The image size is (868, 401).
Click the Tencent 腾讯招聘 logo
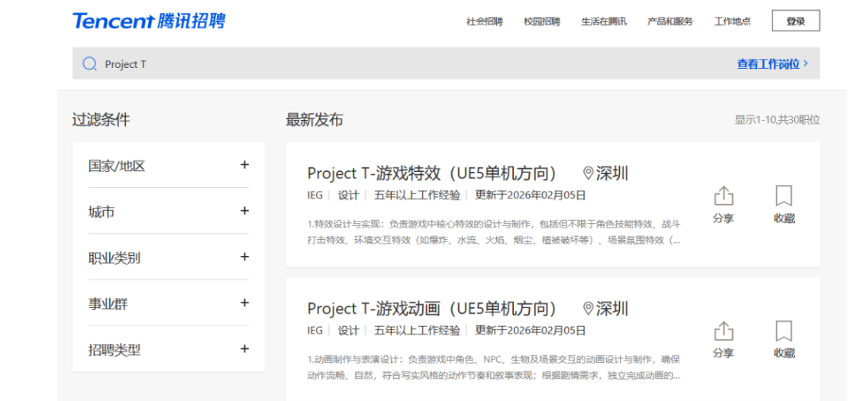149,21
